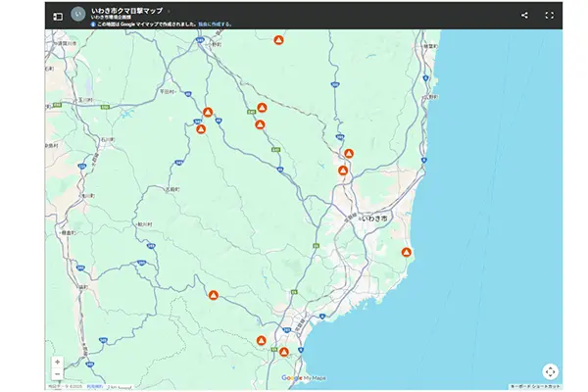
Task: Open the terms of use link at bottom-left
Action: tap(95, 387)
